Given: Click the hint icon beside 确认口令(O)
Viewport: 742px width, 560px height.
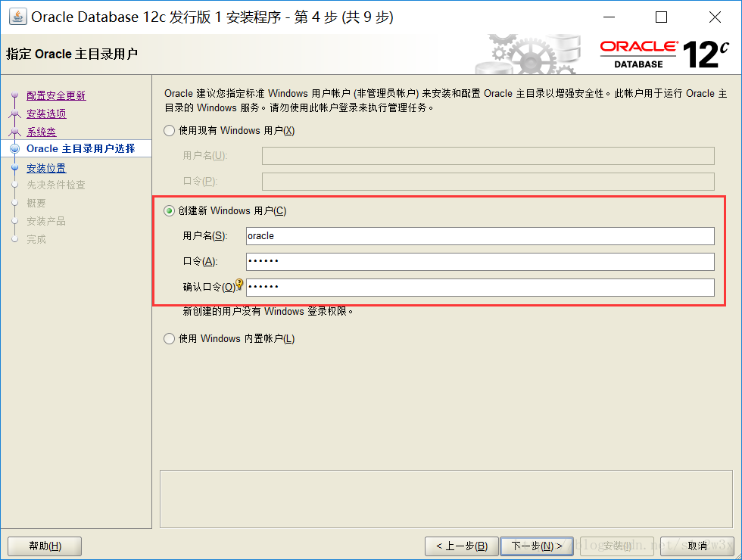Looking at the screenshot, I should point(239,285).
